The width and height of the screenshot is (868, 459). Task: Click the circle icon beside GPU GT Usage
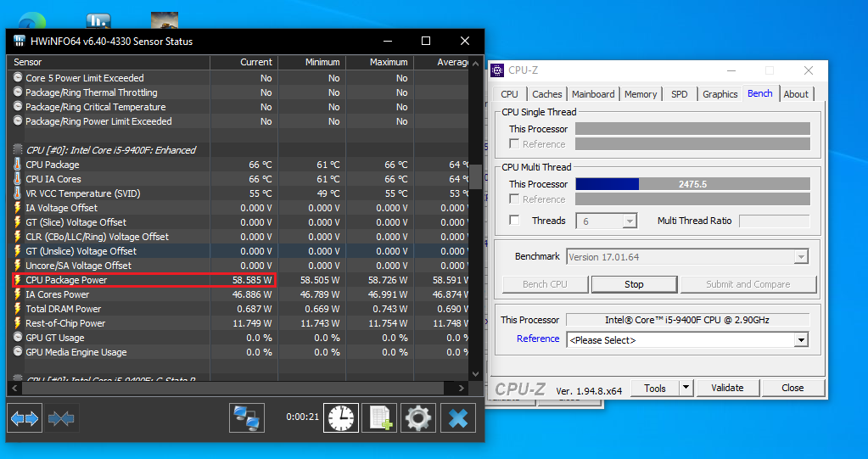[x=18, y=337]
